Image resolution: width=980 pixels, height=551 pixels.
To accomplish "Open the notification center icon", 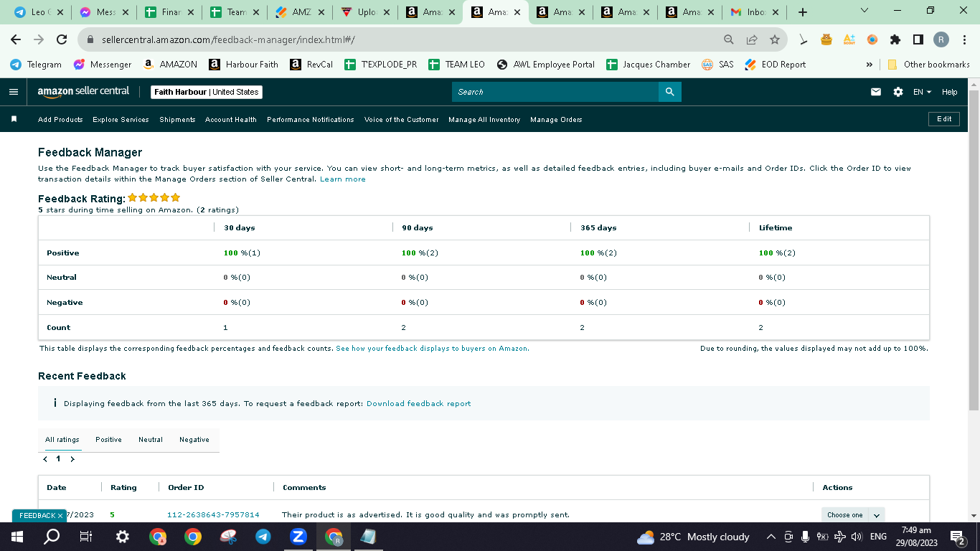I will point(957,536).
